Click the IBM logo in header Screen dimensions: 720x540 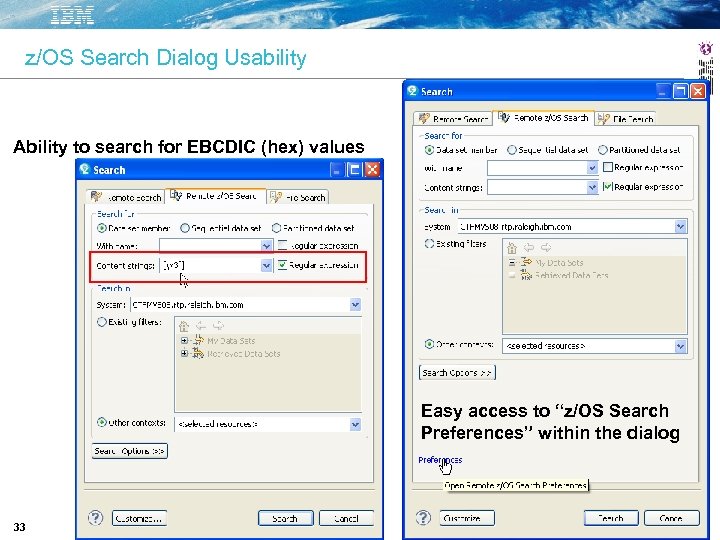click(72, 15)
